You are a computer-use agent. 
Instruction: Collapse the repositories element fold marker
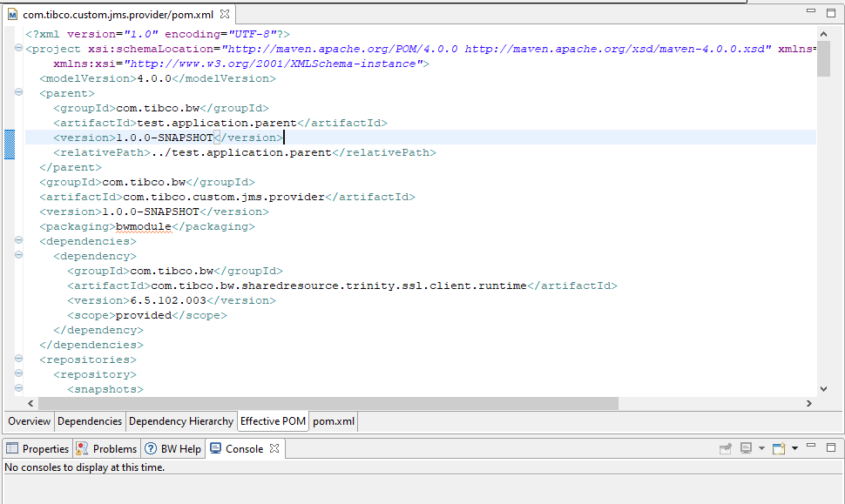[x=18, y=359]
